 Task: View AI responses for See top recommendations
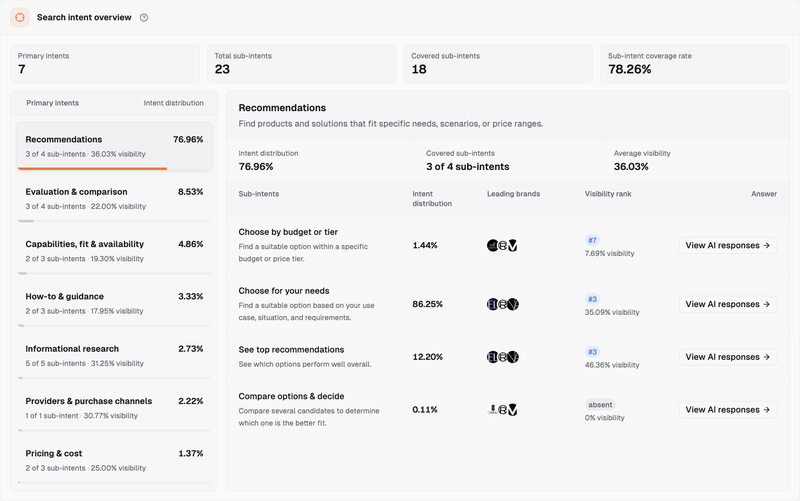pos(728,357)
